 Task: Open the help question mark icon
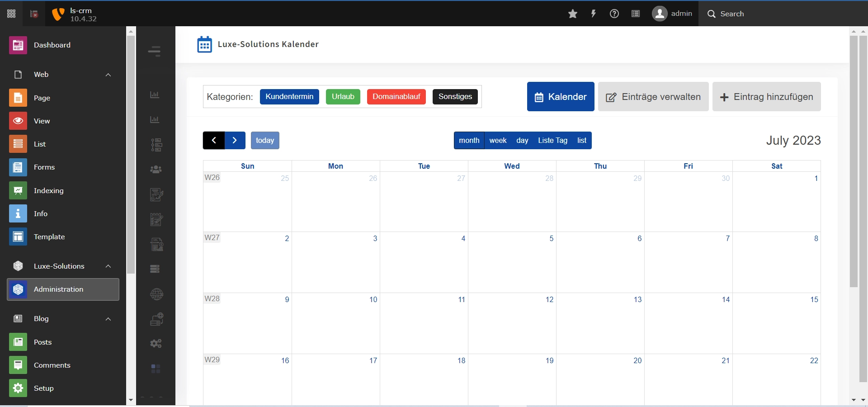(614, 14)
